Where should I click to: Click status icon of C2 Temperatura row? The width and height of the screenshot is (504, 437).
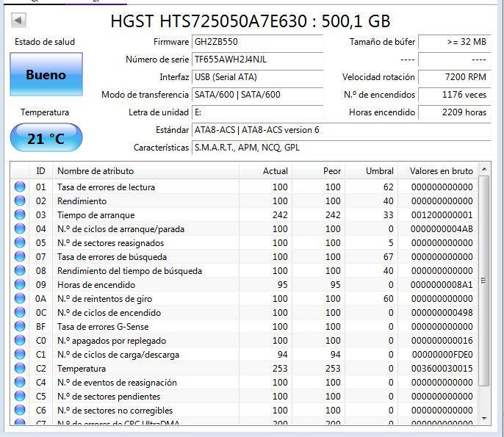(x=20, y=368)
